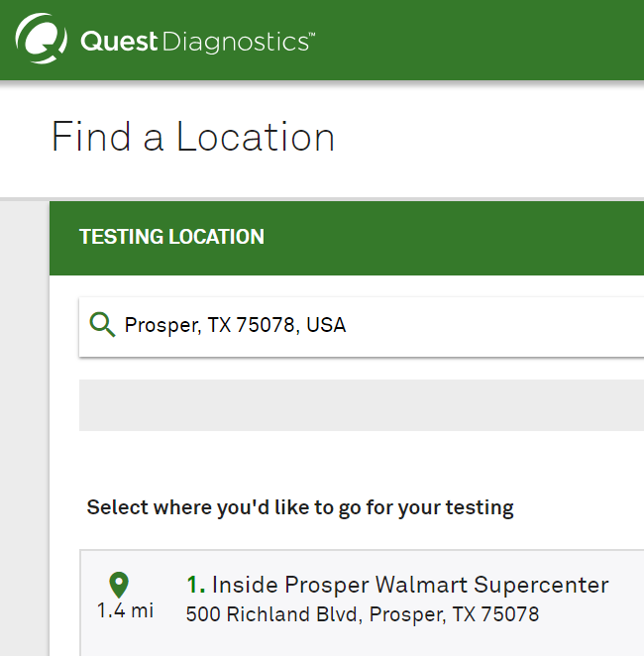The width and height of the screenshot is (644, 656).
Task: Click the Diagnostics word in the logo
Action: tap(236, 43)
